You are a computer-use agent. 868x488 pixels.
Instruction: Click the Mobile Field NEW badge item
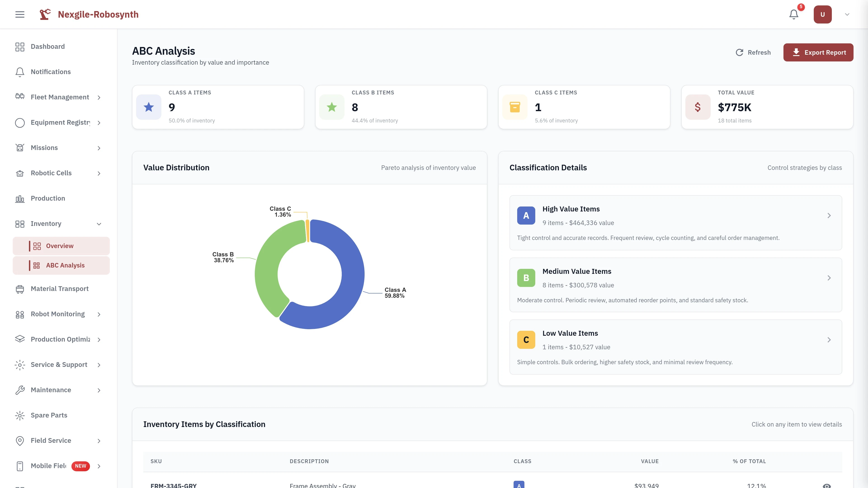point(80,466)
